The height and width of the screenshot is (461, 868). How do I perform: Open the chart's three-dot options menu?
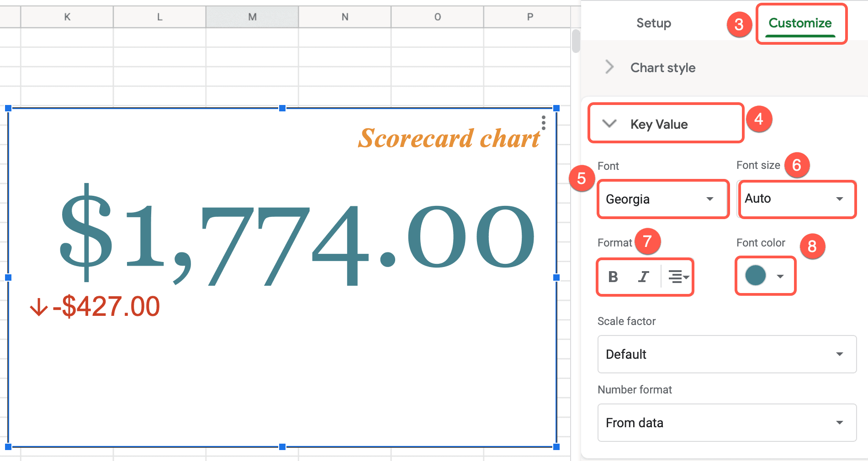pos(543,122)
